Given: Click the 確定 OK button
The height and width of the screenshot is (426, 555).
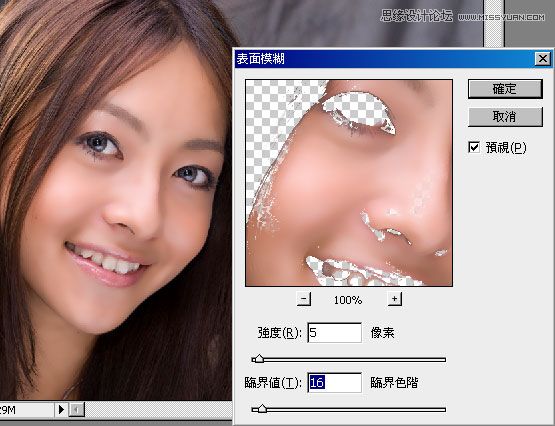Looking at the screenshot, I should click(x=505, y=89).
